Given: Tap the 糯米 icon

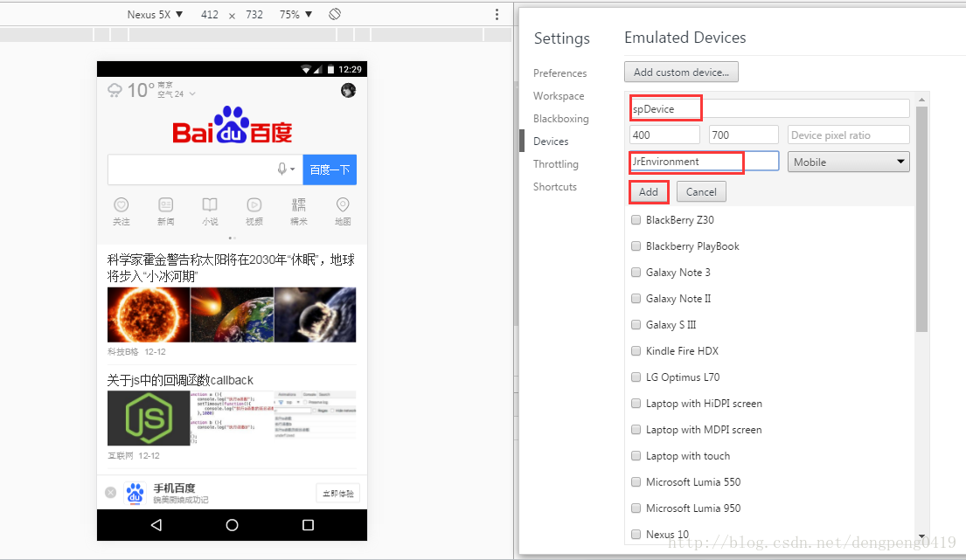Looking at the screenshot, I should [x=299, y=205].
